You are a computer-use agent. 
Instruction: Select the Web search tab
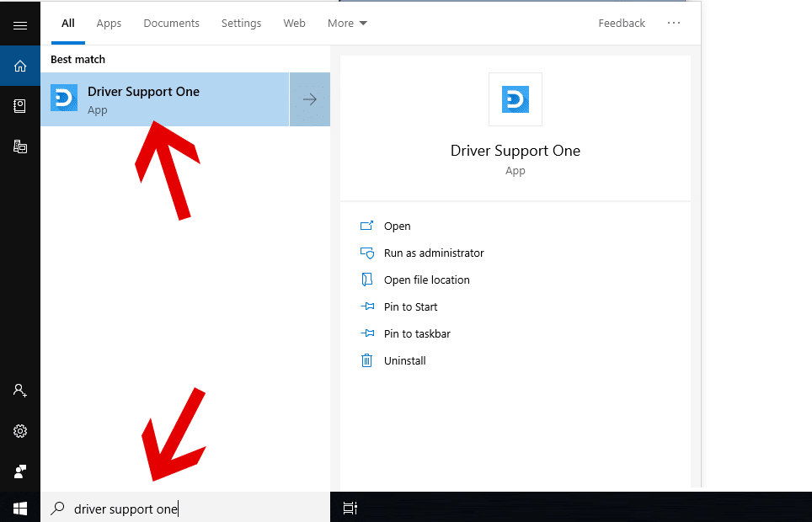(294, 24)
